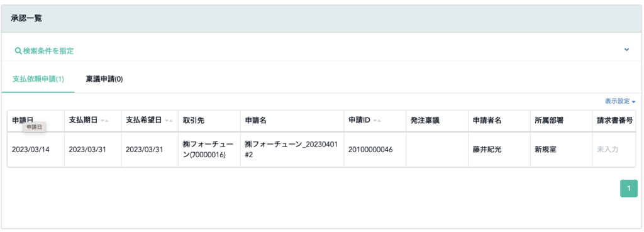Click 申請名 column header
The image size is (644, 232).
[x=255, y=120]
